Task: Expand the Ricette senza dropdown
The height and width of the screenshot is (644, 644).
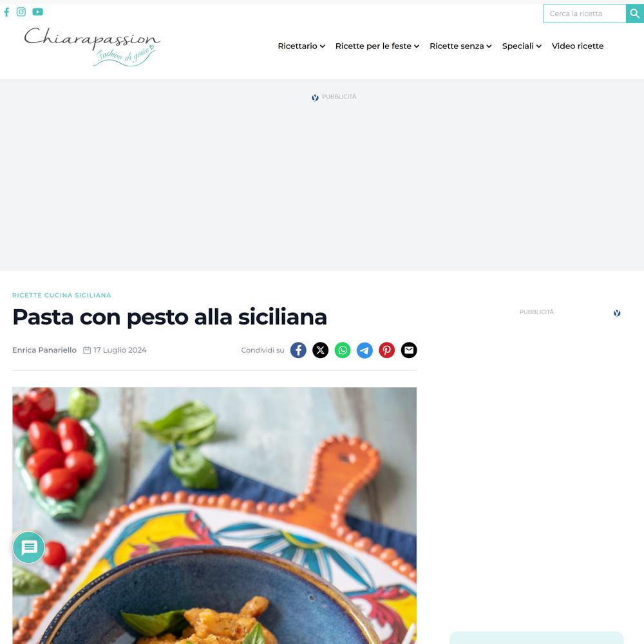Action: (460, 46)
